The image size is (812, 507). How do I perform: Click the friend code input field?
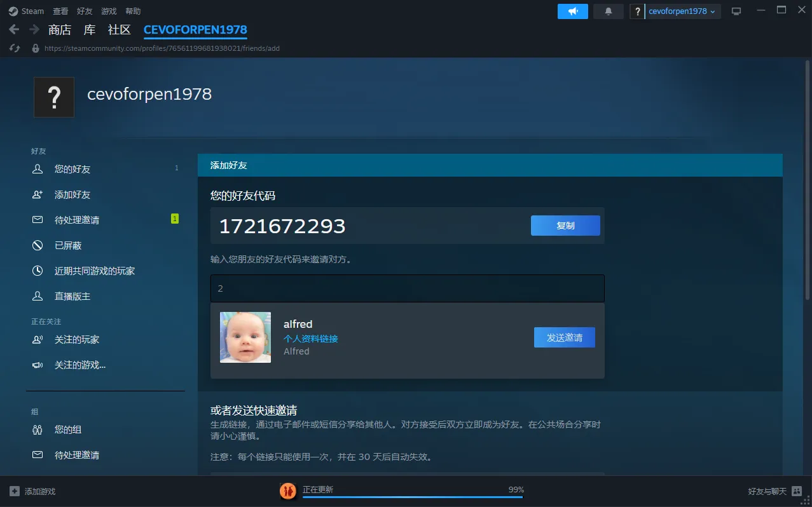(x=407, y=288)
